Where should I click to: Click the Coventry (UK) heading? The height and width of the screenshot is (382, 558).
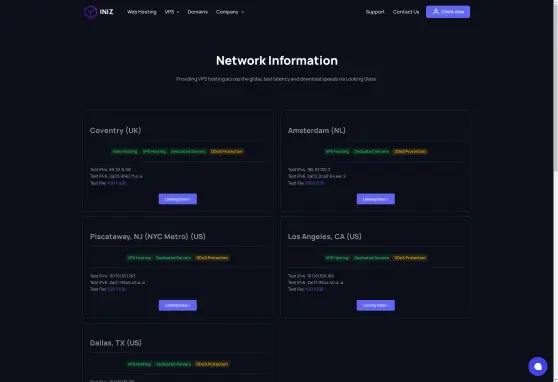tap(115, 131)
